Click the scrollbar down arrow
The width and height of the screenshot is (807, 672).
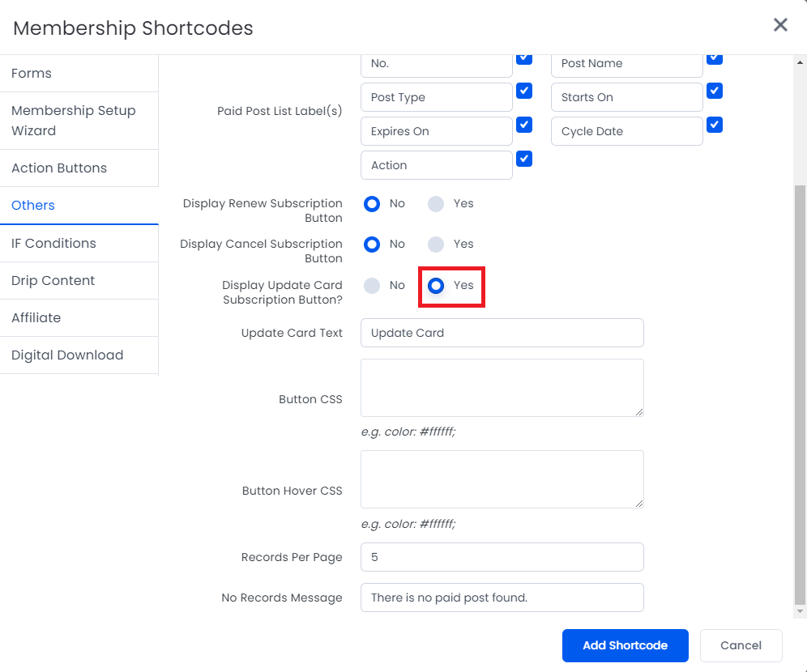click(800, 611)
